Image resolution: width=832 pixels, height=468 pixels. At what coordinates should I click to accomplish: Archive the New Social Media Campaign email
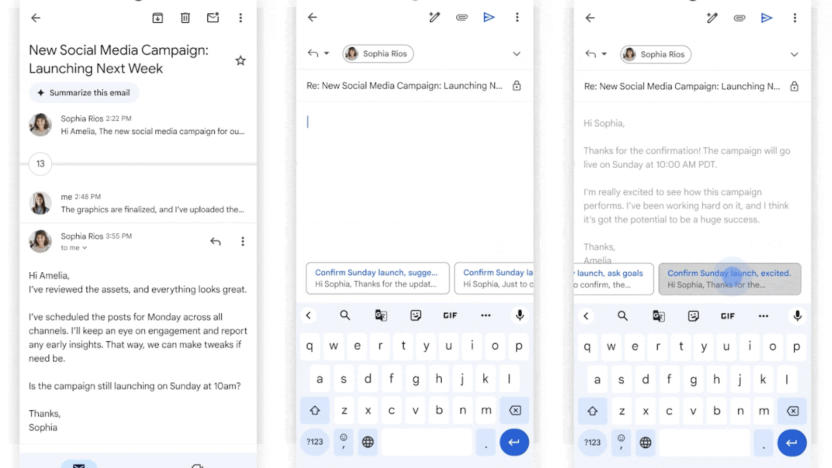(158, 18)
